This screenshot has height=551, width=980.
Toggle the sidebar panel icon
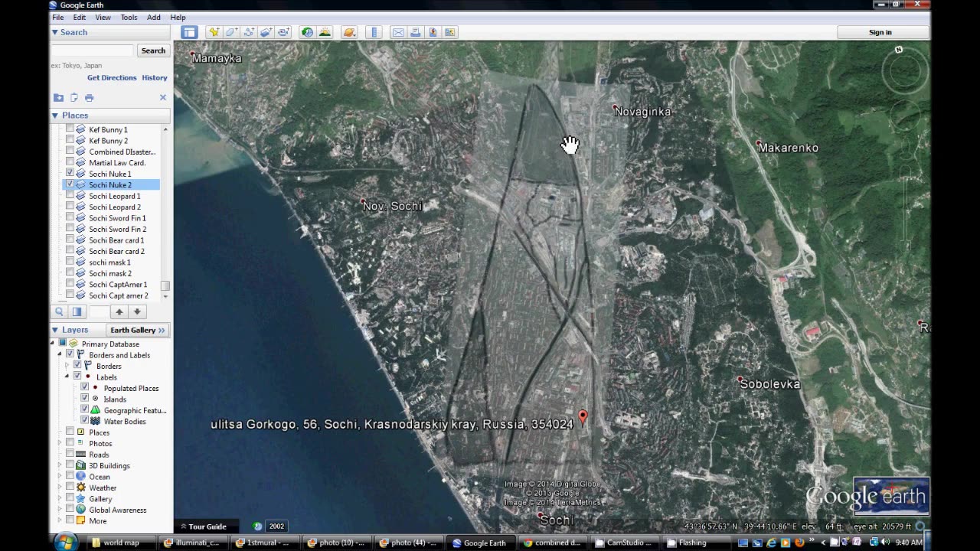(189, 32)
